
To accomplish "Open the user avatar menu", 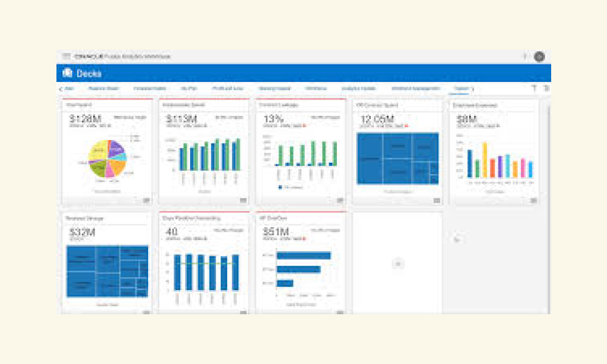I will coord(539,56).
